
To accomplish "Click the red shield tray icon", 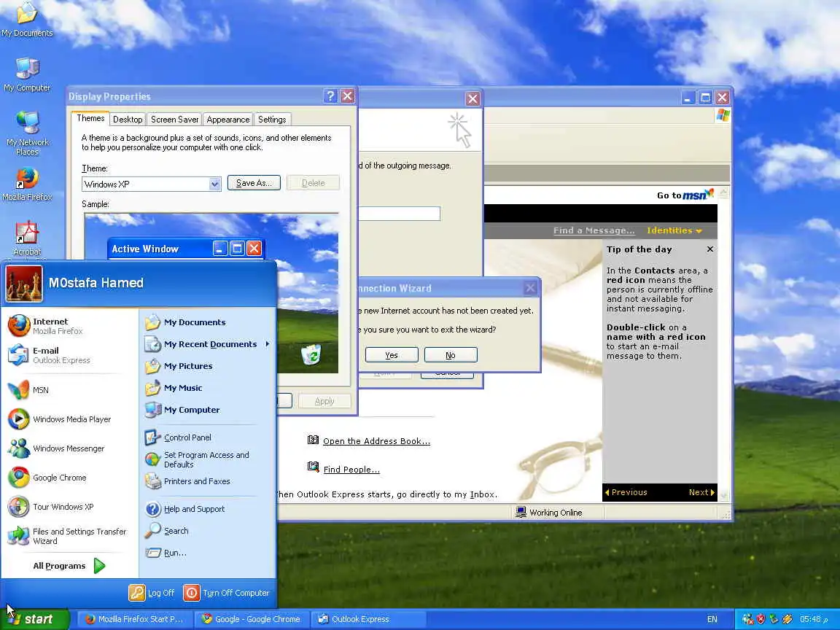I will (x=761, y=619).
